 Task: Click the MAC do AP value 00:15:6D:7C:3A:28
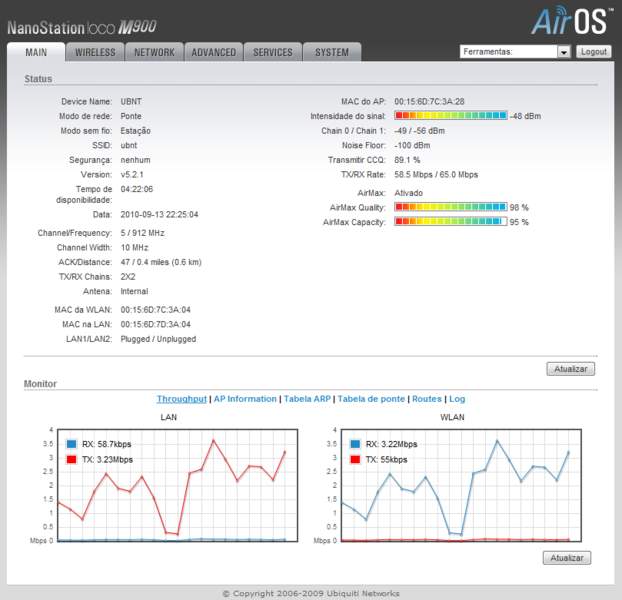tap(429, 102)
